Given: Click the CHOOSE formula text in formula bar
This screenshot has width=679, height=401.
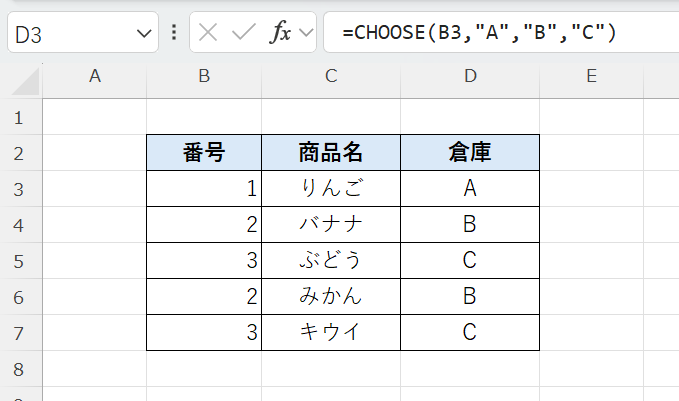Looking at the screenshot, I should 479,33.
